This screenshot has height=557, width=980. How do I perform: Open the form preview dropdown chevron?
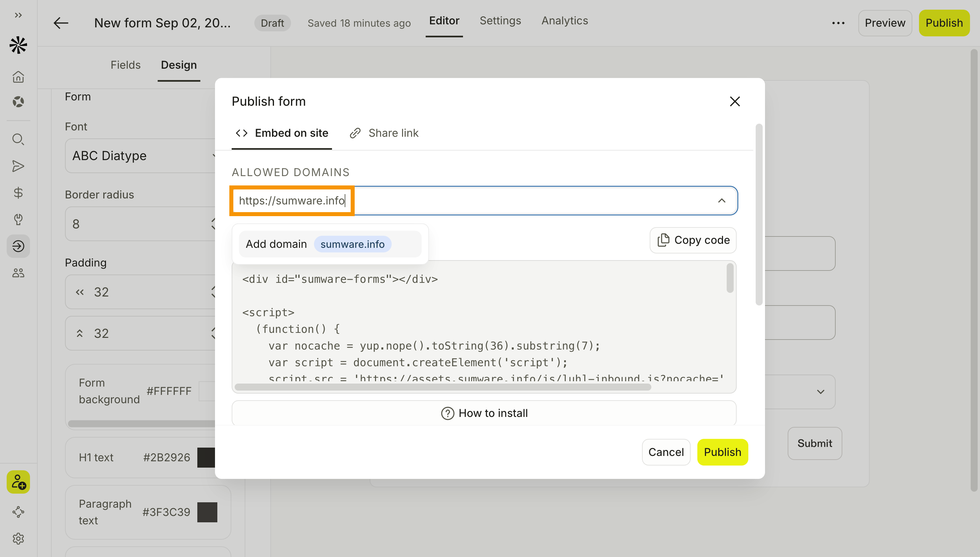pyautogui.click(x=820, y=392)
